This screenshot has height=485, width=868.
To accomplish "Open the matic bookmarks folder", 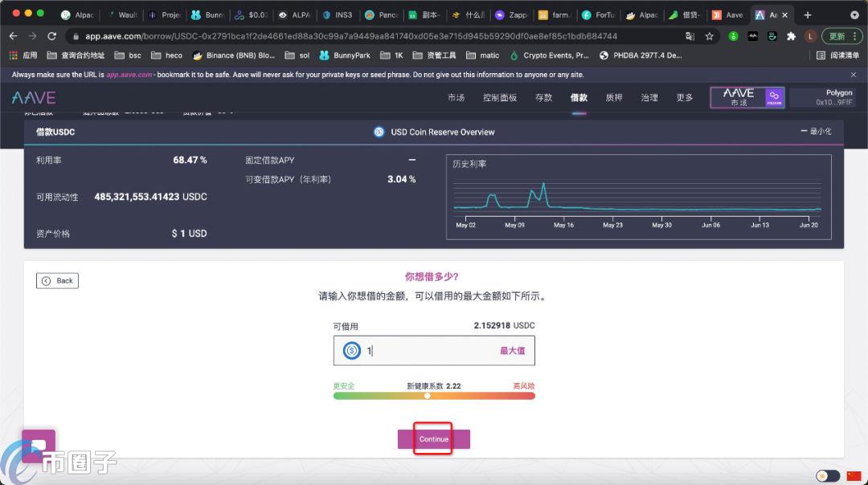I will [483, 55].
